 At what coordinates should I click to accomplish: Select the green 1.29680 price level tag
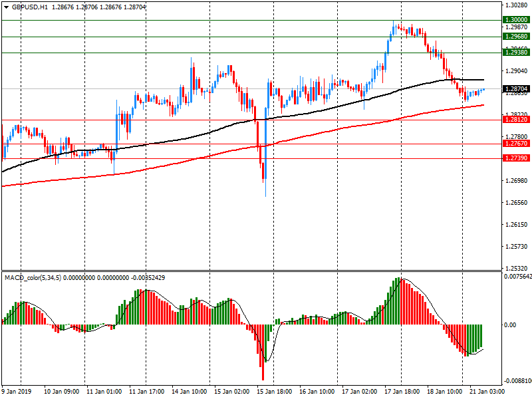(x=516, y=37)
